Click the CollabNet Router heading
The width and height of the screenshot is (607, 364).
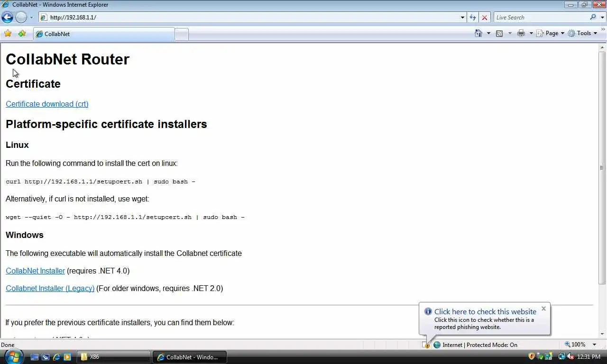point(67,59)
